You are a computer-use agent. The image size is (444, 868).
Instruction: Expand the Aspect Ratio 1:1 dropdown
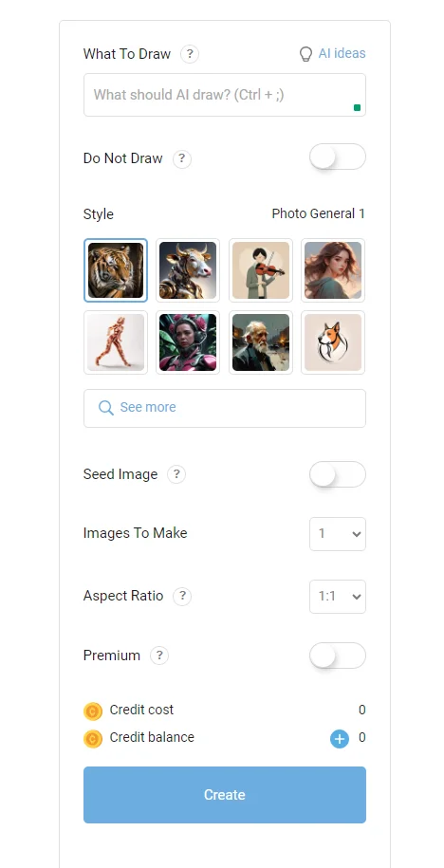click(338, 596)
